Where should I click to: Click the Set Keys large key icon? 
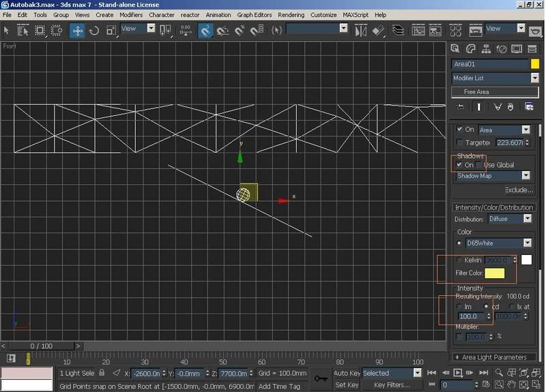tap(320, 378)
